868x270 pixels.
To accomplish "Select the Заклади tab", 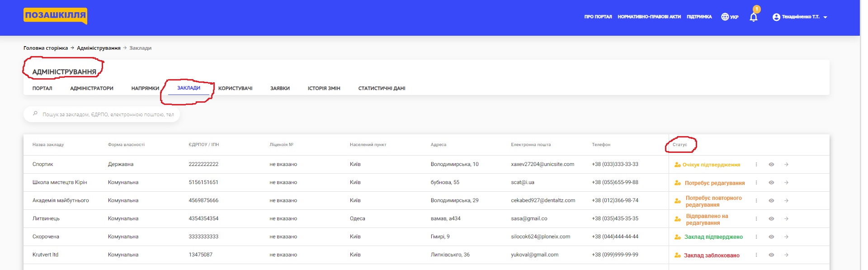I will [x=189, y=88].
